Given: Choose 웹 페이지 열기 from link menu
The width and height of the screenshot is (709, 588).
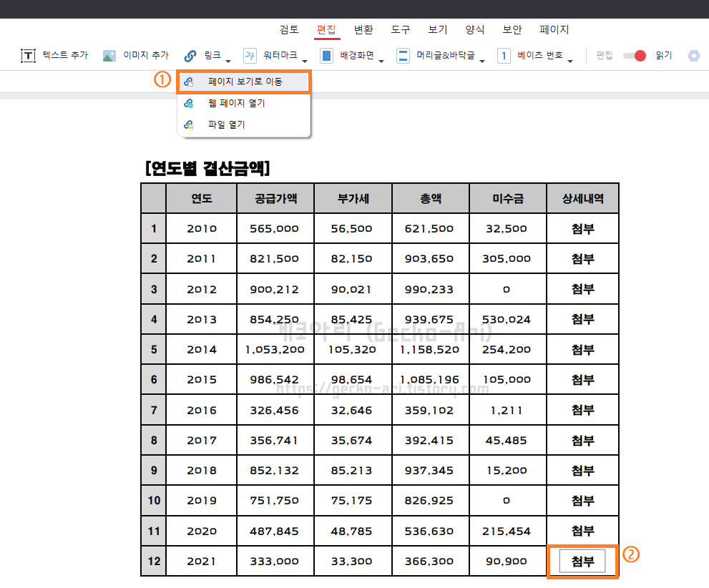Looking at the screenshot, I should point(244,103).
